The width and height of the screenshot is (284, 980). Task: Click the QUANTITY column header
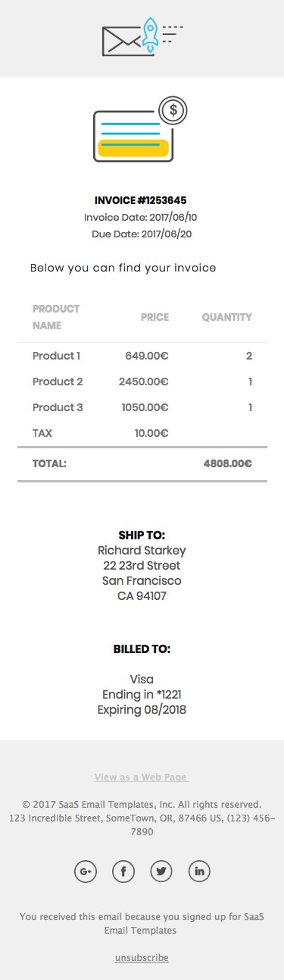[227, 317]
